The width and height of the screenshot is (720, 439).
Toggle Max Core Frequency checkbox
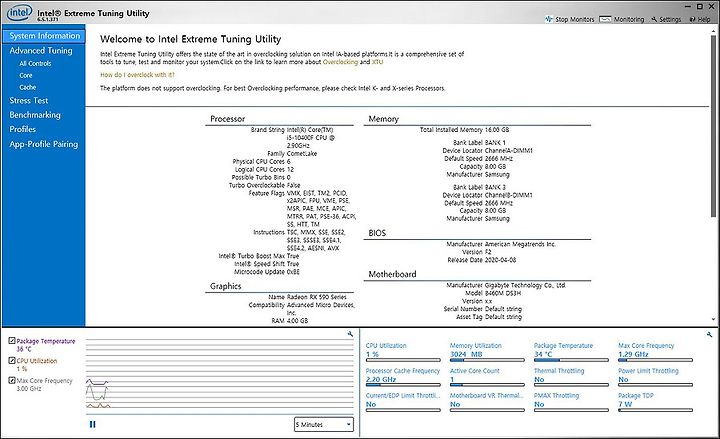(12, 380)
